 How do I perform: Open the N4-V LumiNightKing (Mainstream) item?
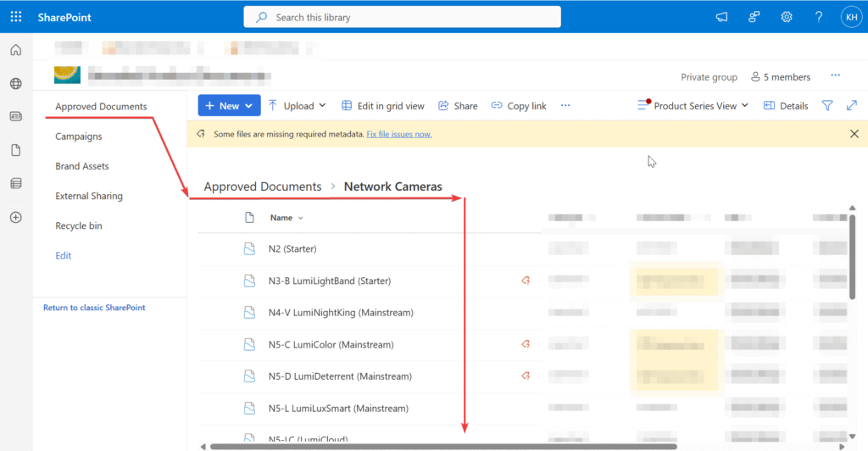(341, 313)
